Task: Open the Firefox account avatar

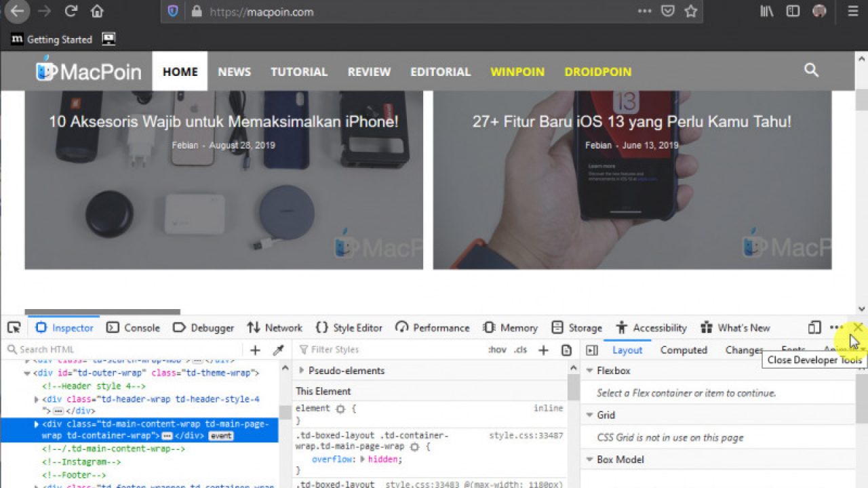Action: pos(819,12)
